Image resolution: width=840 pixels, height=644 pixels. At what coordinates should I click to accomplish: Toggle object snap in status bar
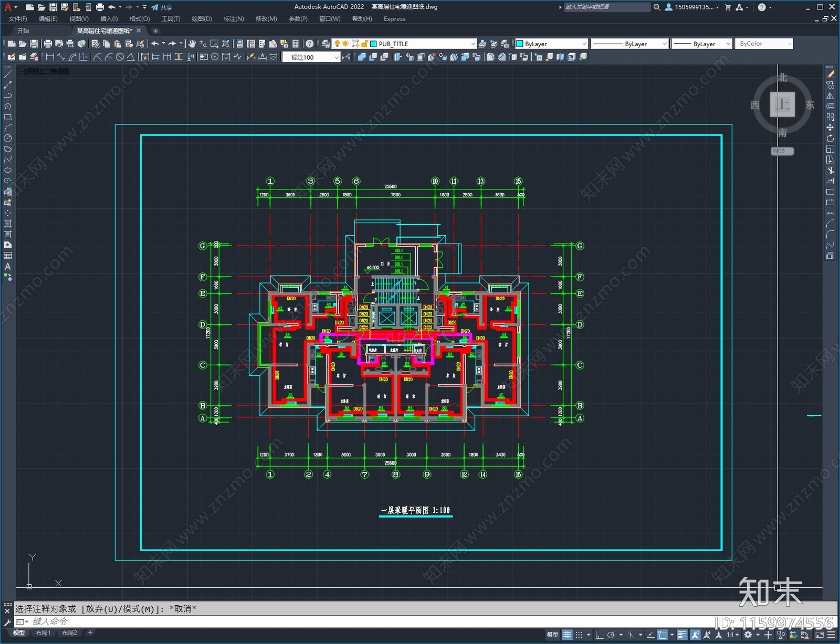[x=663, y=635]
